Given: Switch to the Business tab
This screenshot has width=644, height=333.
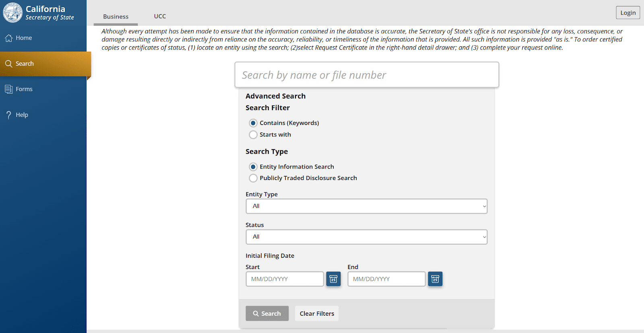Looking at the screenshot, I should pos(116,16).
